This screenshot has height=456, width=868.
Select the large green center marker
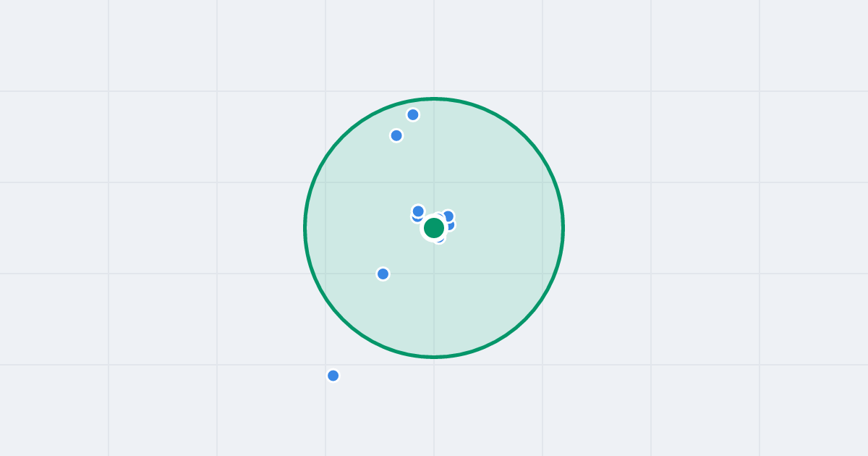pos(434,228)
